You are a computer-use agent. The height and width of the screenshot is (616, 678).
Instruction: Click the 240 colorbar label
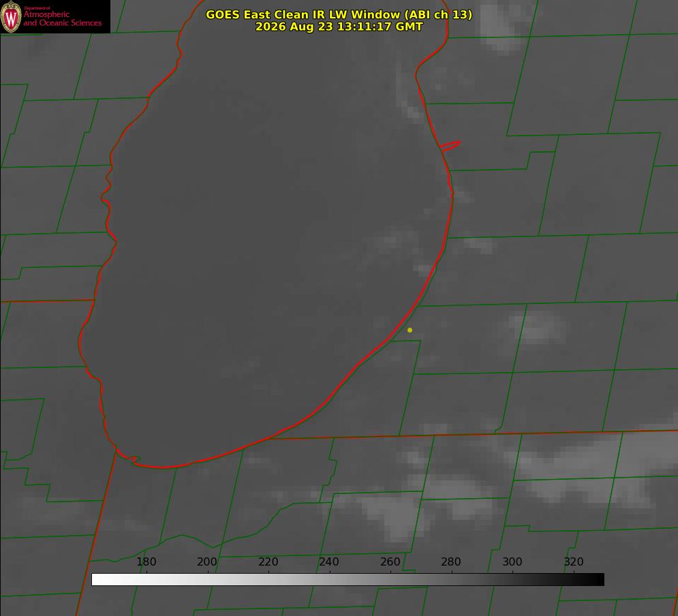(x=329, y=561)
